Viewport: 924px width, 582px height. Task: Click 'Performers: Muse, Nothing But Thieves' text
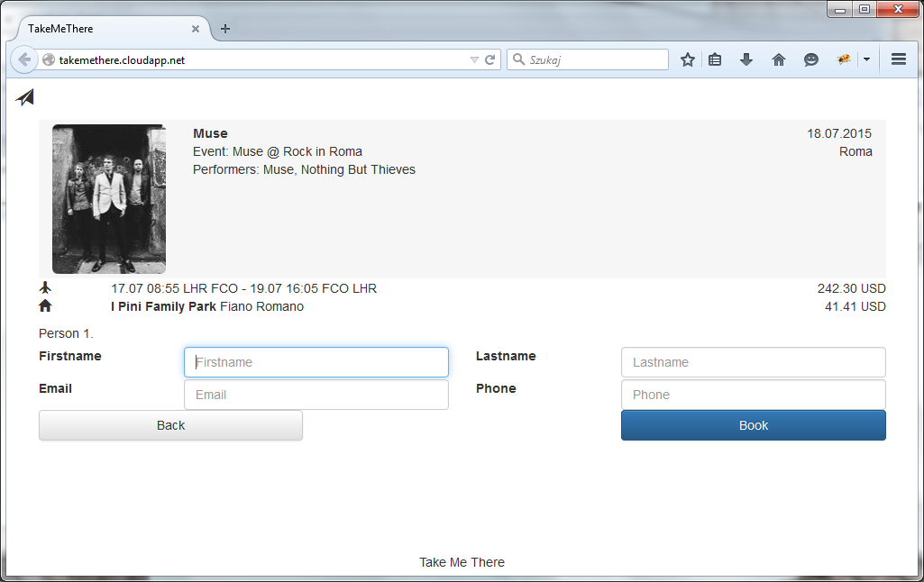[x=304, y=169]
